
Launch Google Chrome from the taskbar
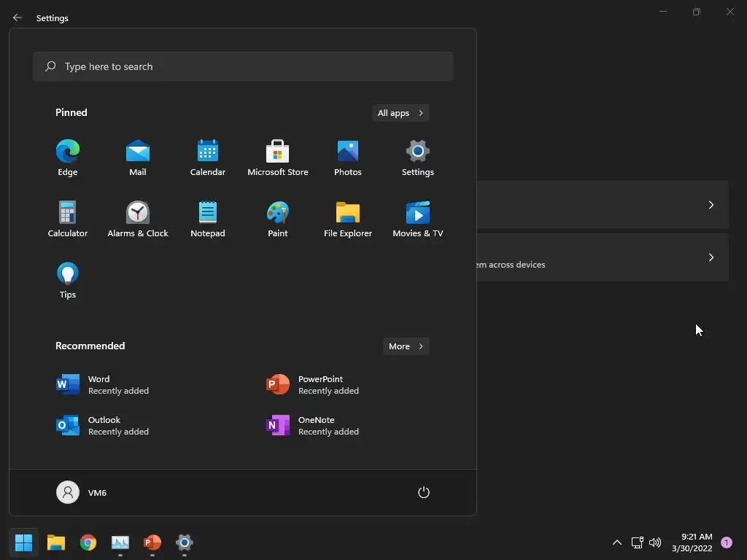[88, 542]
